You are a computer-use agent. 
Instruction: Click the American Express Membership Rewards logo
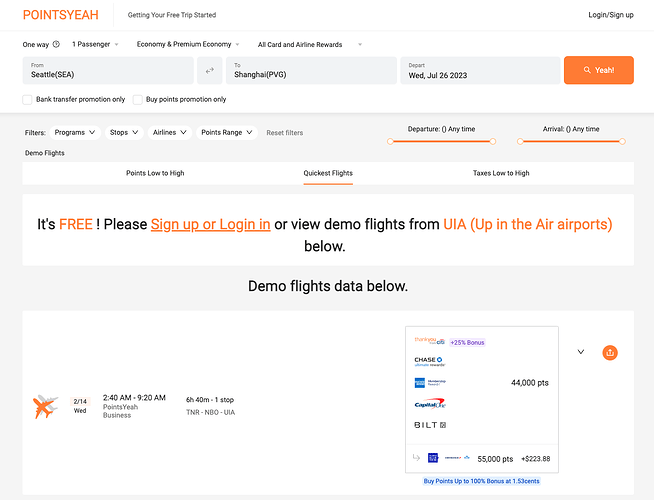430,382
